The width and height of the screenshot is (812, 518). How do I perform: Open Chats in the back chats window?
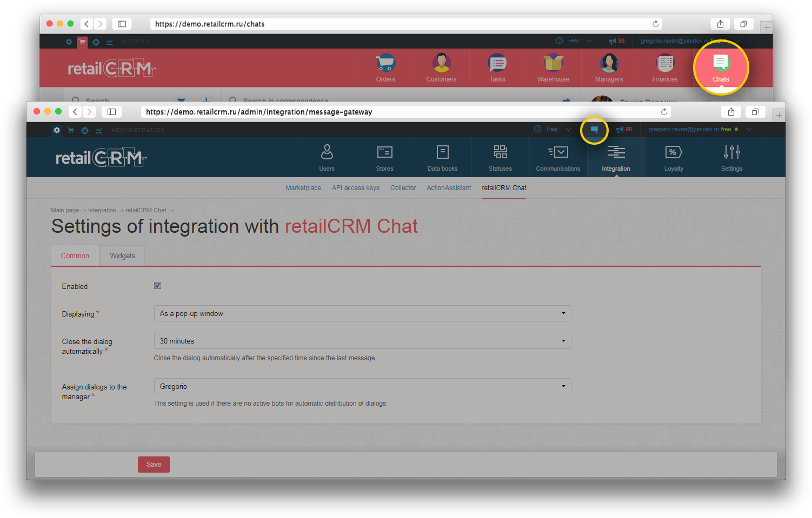(721, 68)
